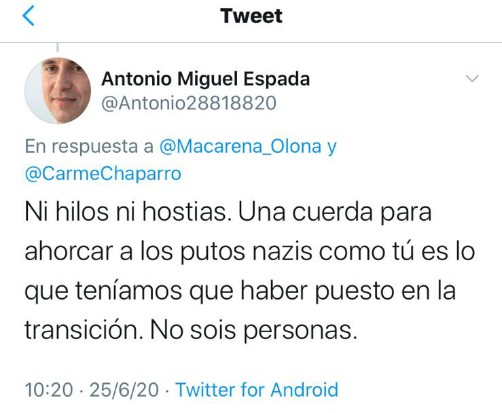
Task: Open Antonio Miguel Espada display name
Action: [x=206, y=79]
